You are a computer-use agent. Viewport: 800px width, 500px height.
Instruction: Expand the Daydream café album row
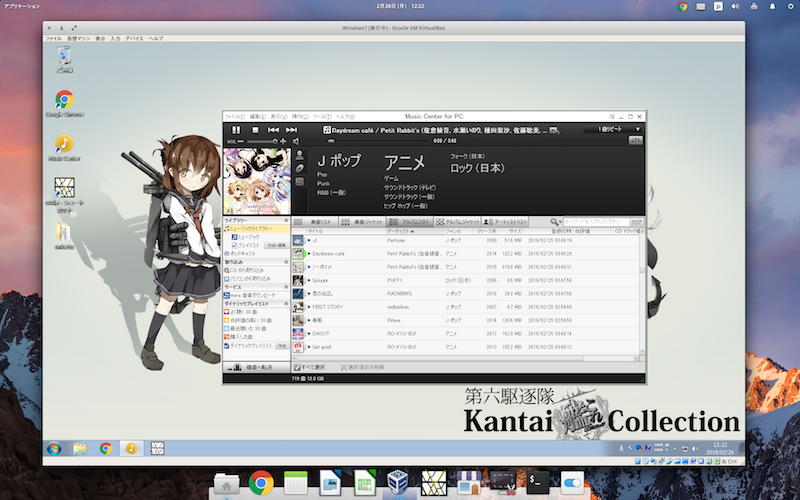click(x=309, y=254)
